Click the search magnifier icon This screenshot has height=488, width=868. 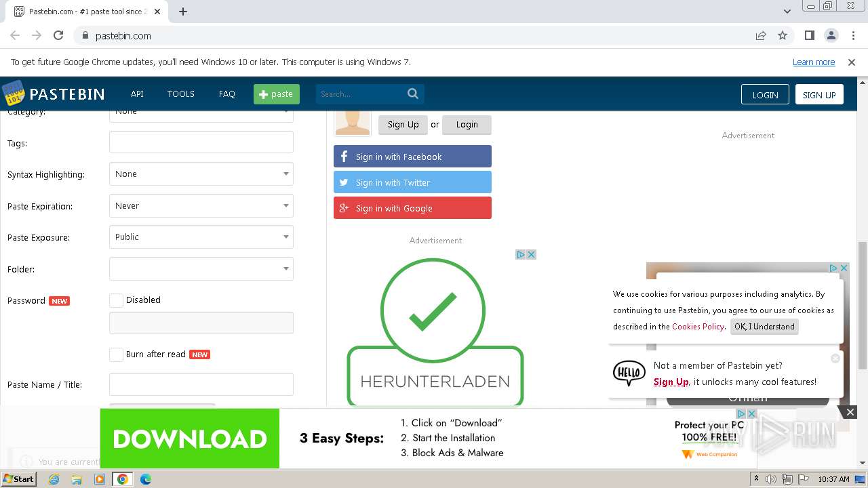413,94
